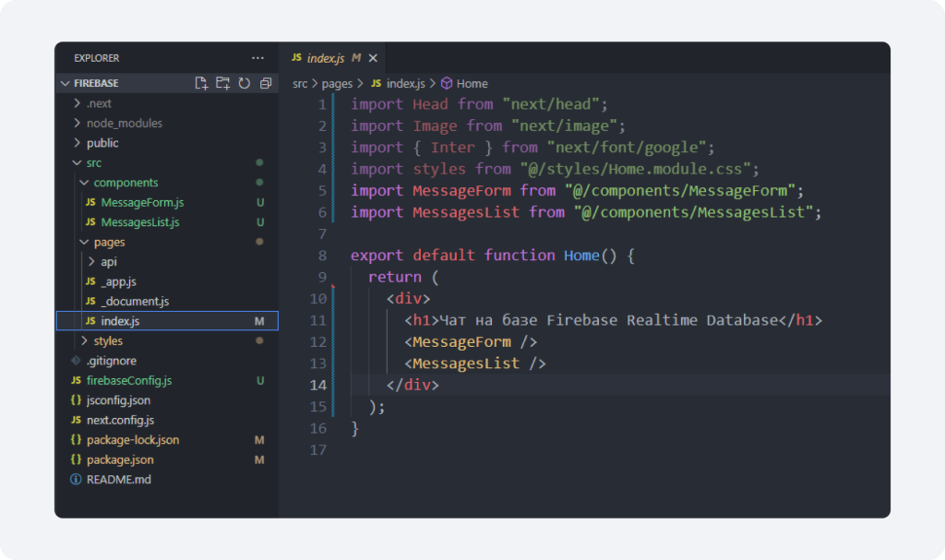This screenshot has width=945, height=560.
Task: Open package-lock.json file
Action: point(133,440)
